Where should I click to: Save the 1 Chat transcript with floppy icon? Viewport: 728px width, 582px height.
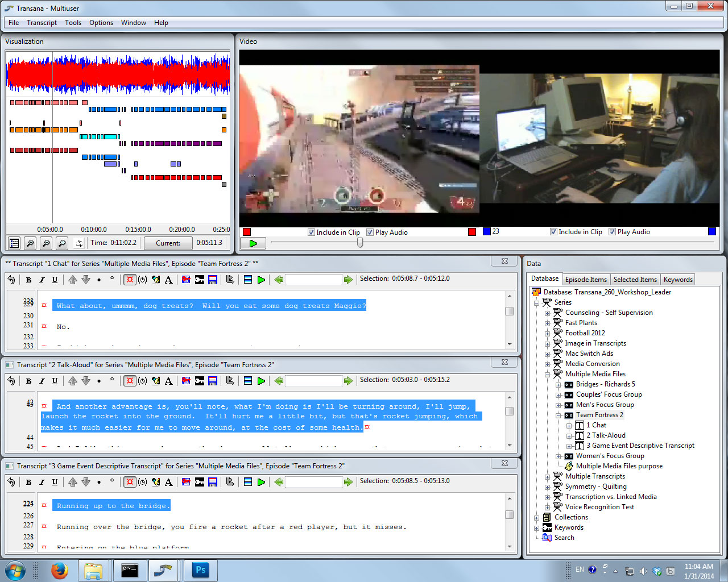[213, 280]
